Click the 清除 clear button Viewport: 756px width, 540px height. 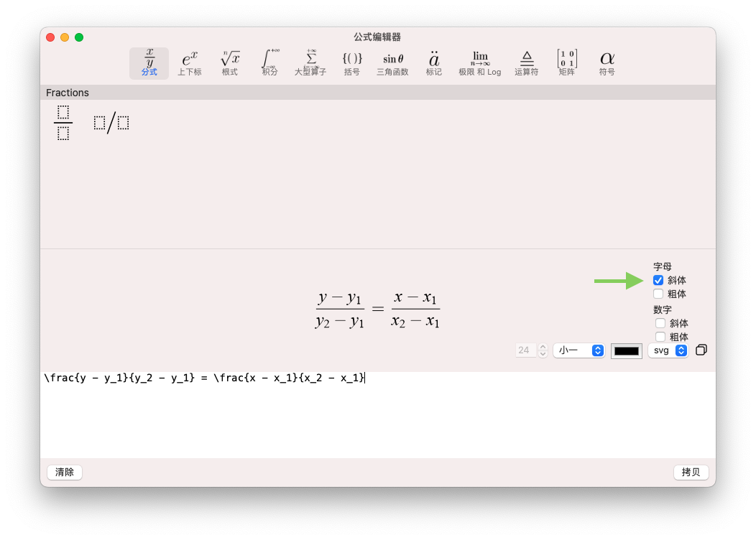tap(65, 472)
